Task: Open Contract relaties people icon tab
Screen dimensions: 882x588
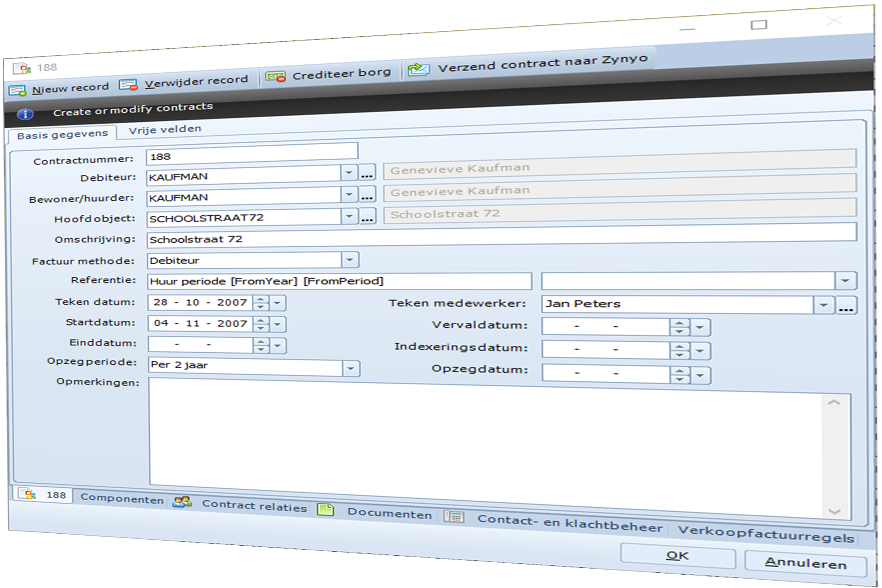Action: point(182,502)
